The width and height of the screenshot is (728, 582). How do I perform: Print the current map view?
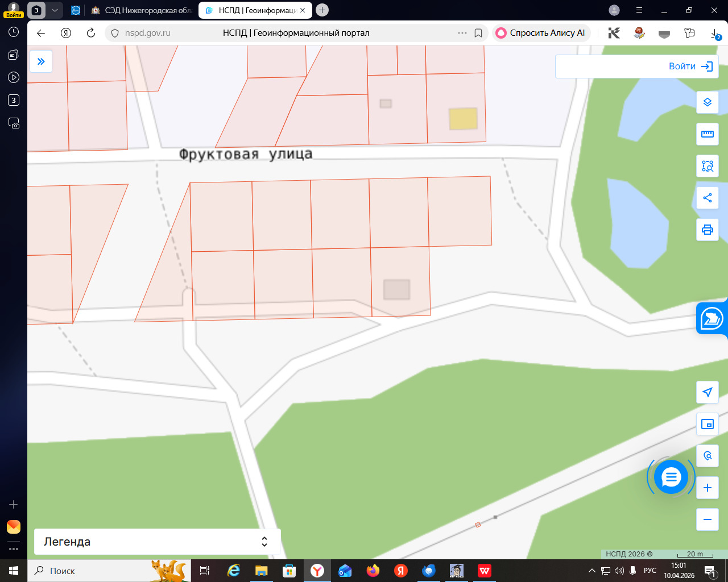click(708, 230)
